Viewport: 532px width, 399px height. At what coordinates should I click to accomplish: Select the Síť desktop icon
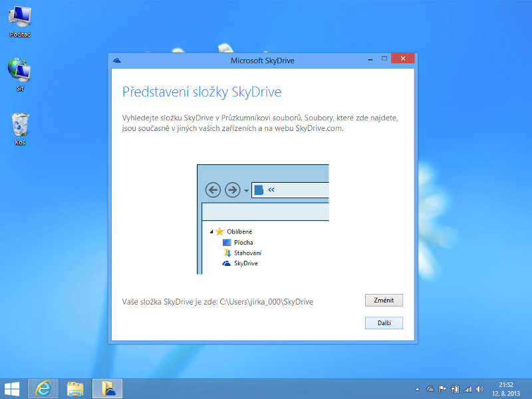click(x=20, y=73)
